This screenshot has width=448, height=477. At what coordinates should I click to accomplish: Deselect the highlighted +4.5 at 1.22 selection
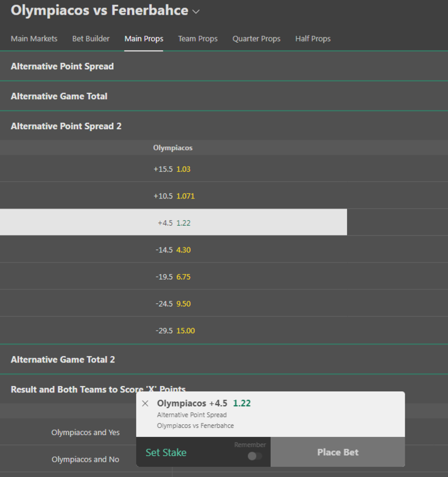point(173,223)
